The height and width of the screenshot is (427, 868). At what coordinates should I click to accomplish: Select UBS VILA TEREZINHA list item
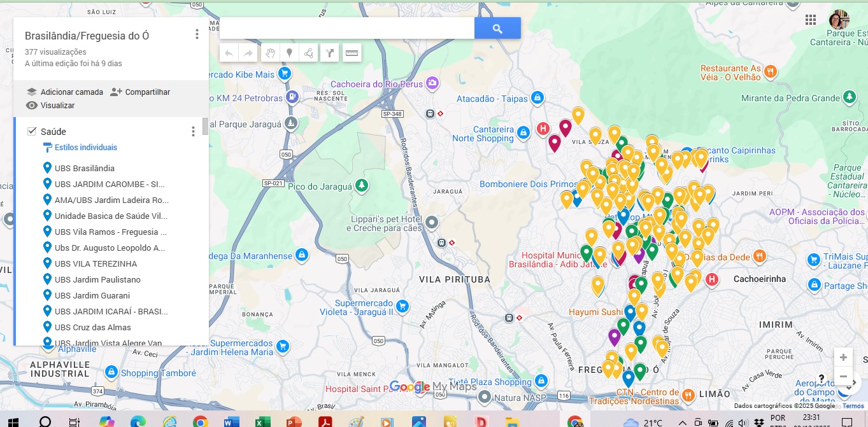pyautogui.click(x=96, y=263)
